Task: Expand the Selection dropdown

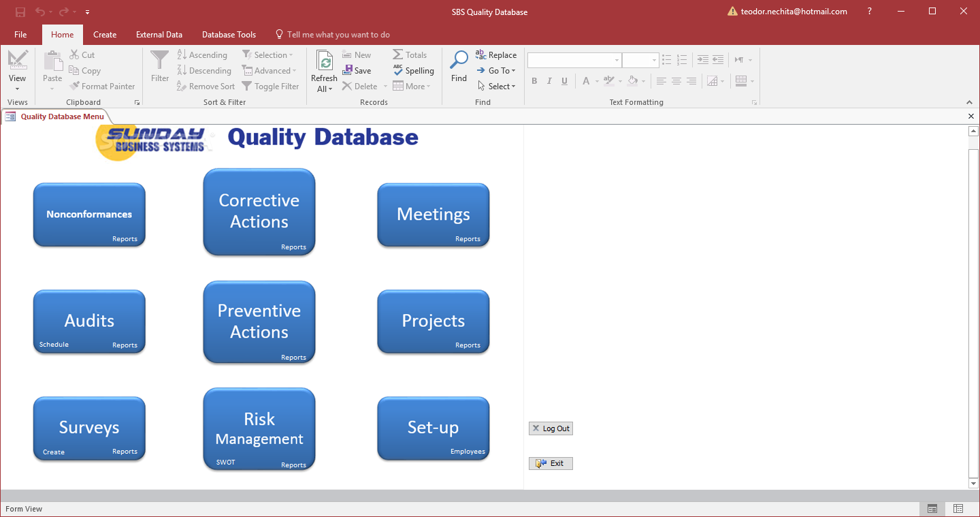Action: (x=267, y=55)
